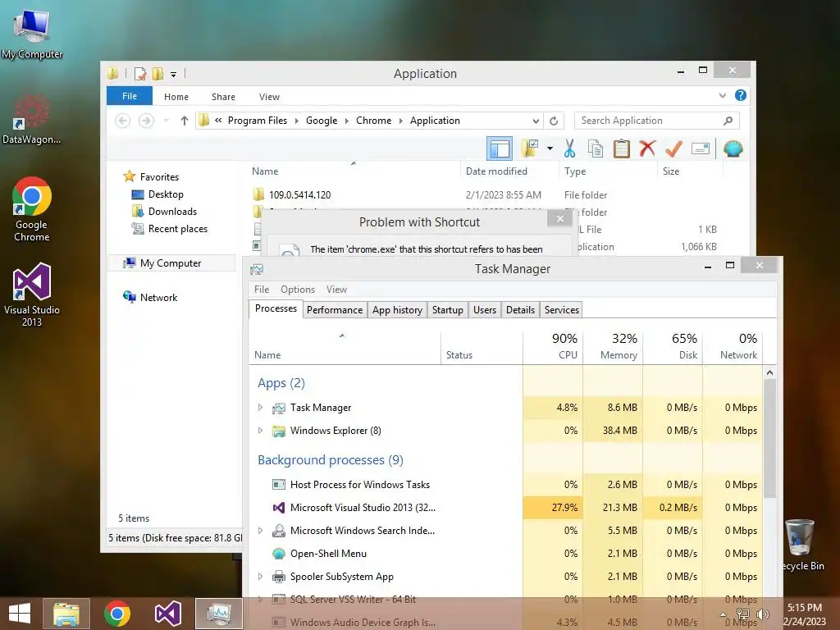Click Properties icon in Explorer quick access toolbar
840x630 pixels.
(x=140, y=73)
